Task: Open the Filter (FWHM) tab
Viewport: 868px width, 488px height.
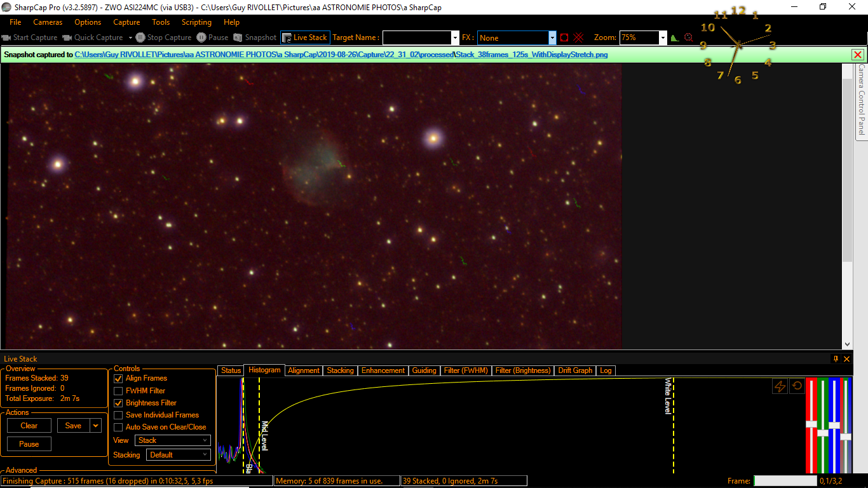Action: (x=466, y=370)
